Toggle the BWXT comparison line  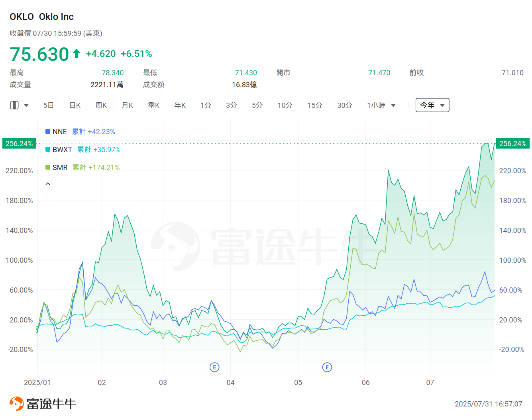tap(63, 150)
